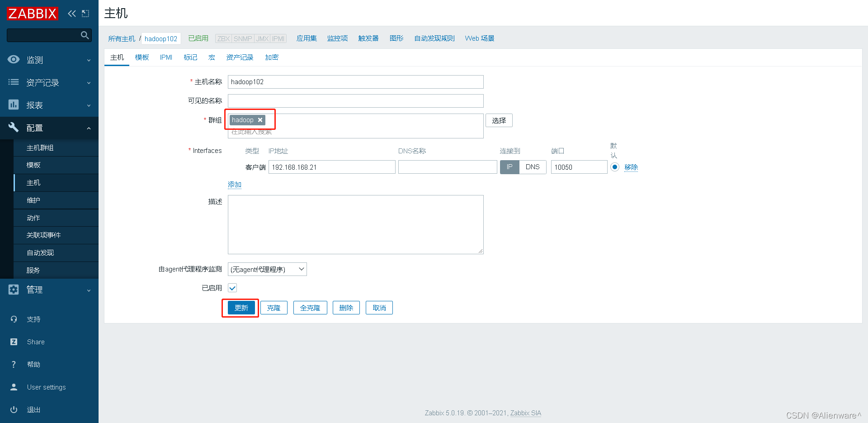The image size is (868, 423).
Task: Switch connect-to option to DNS
Action: [533, 167]
